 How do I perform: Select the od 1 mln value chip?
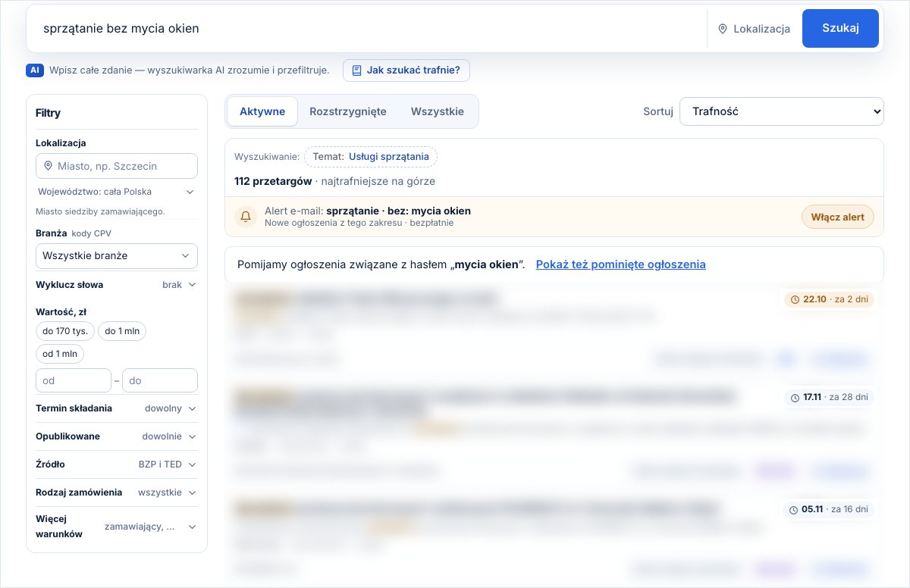click(x=61, y=354)
